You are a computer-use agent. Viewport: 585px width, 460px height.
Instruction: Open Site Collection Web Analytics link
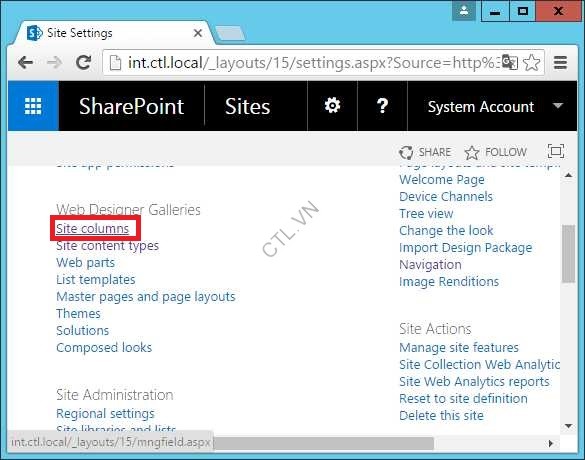(479, 364)
